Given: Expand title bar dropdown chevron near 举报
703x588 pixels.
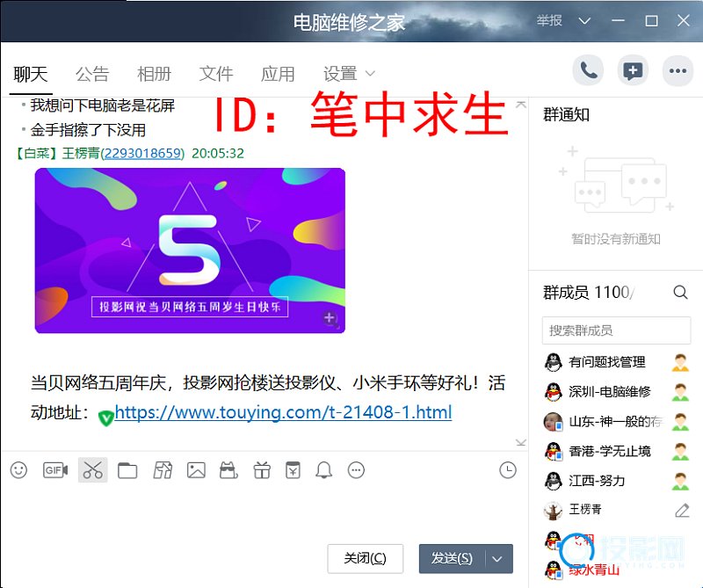Looking at the screenshot, I should pyautogui.click(x=584, y=21).
